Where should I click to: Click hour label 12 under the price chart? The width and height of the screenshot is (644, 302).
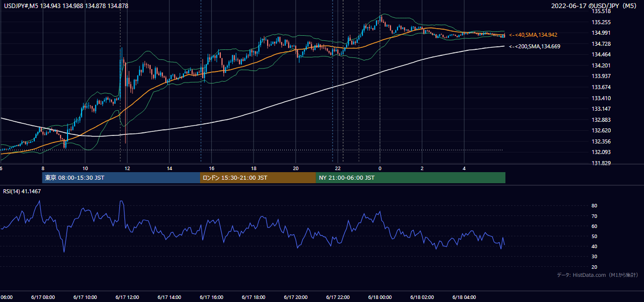[x=127, y=168]
